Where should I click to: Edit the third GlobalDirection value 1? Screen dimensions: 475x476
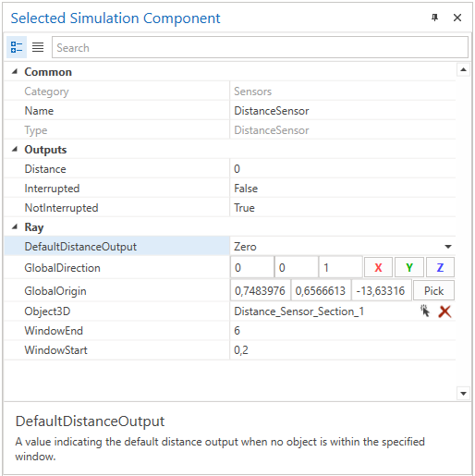[340, 267]
